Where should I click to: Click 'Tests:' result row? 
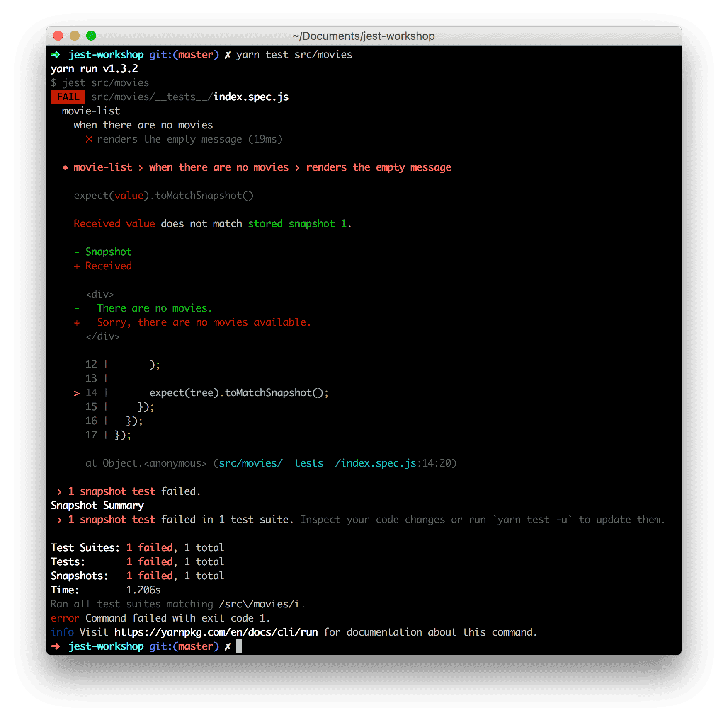[x=137, y=562]
